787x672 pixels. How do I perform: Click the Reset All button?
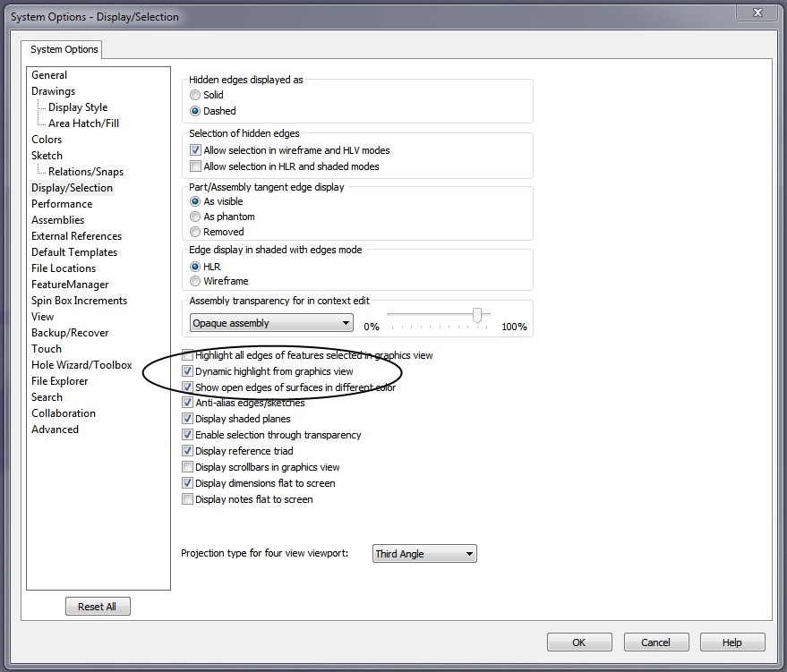98,607
